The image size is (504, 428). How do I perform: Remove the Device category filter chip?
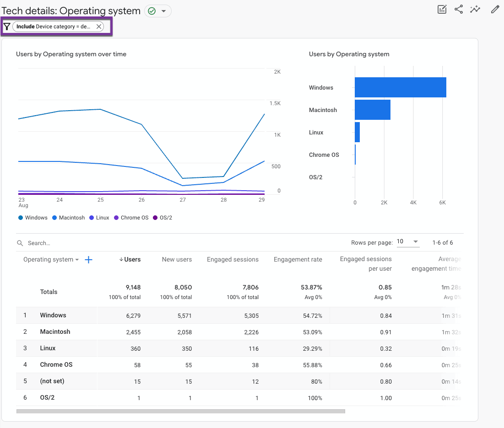point(99,27)
